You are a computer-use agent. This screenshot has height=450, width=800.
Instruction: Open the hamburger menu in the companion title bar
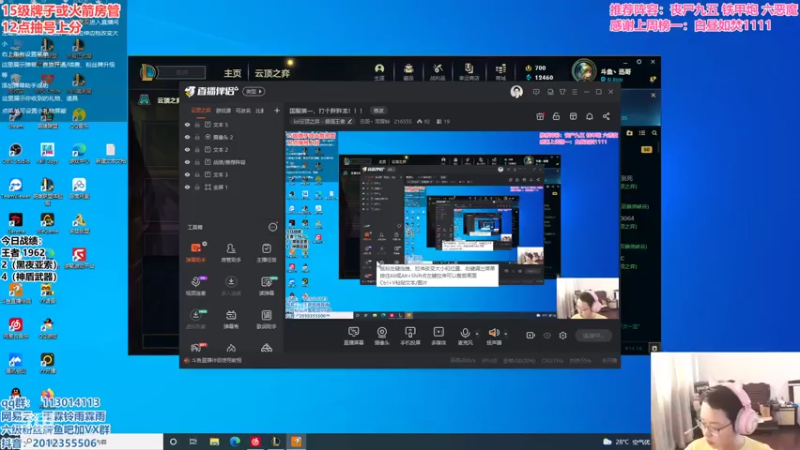[574, 92]
